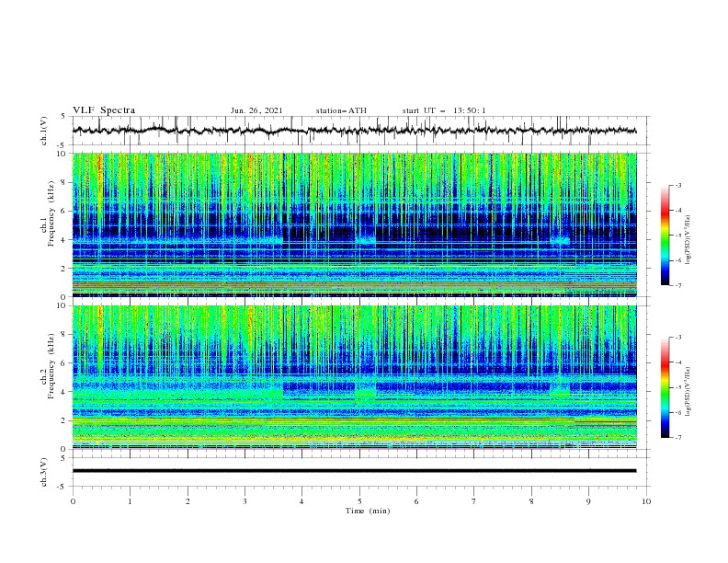Image resolution: width=728 pixels, height=563 pixels.
Task: Click the "-5" tick on ch.3(V) axis
Action: point(63,487)
